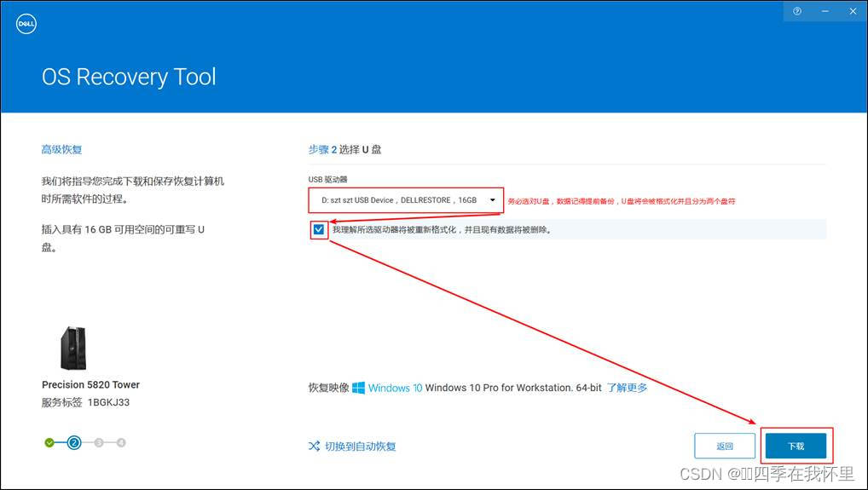Image resolution: width=868 pixels, height=490 pixels.
Task: Click the Precision 5820 Tower image
Action: 73,348
